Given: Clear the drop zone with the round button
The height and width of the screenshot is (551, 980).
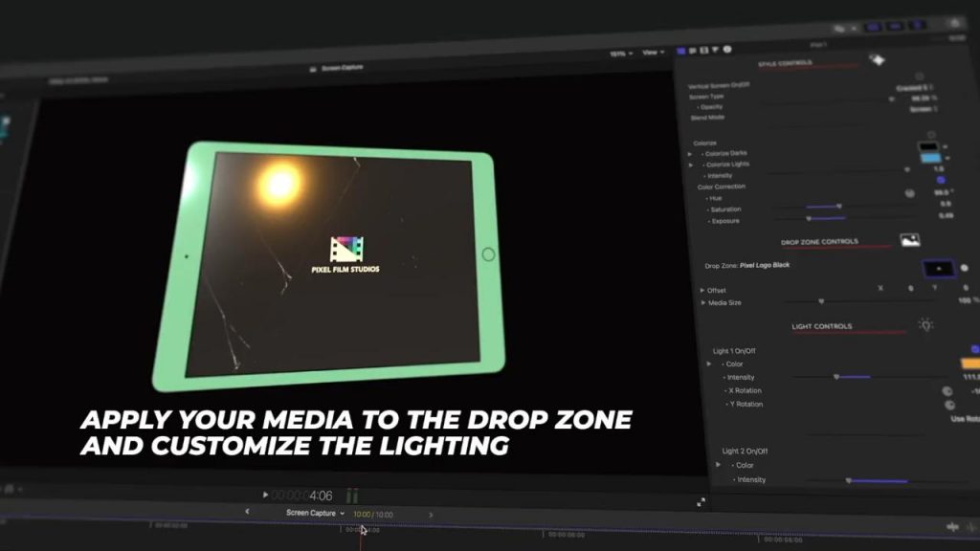Looking at the screenshot, I should pos(965,268).
